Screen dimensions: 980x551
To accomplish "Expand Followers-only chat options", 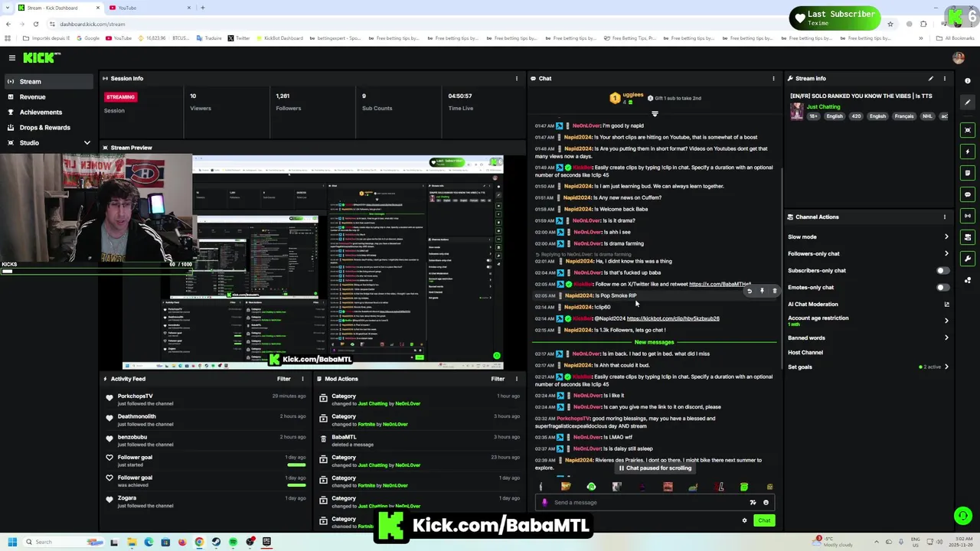I will (x=946, y=253).
